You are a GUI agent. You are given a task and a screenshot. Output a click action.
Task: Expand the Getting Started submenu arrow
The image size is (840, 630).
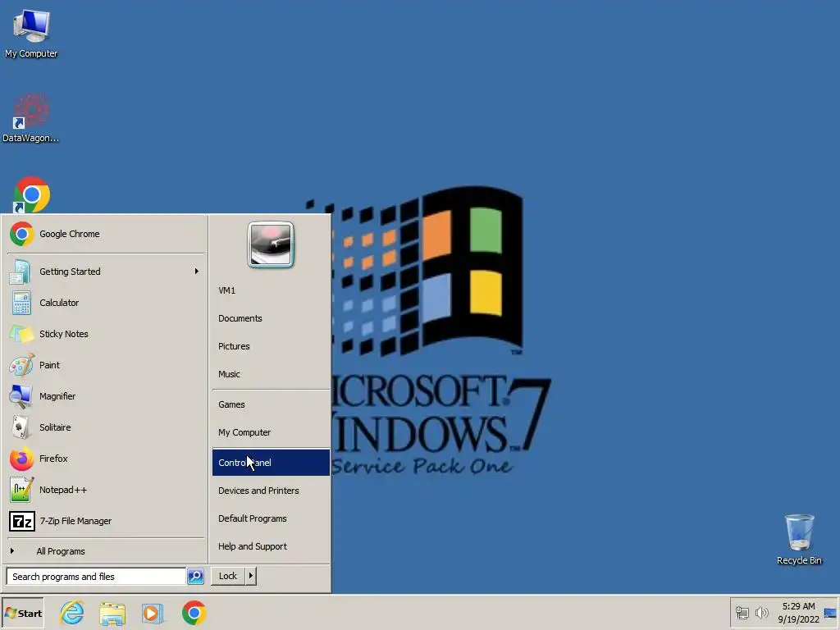point(197,272)
